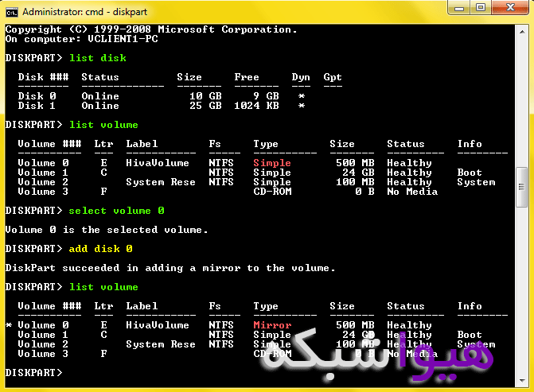Click the 'select volume 0' command line
The image size is (534, 392).
click(x=116, y=211)
